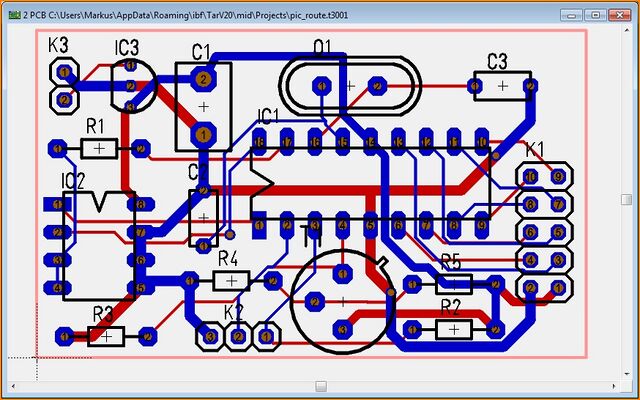Select pad 2 of resistor R4
Image resolution: width=640 pixels, height=400 pixels.
273,281
